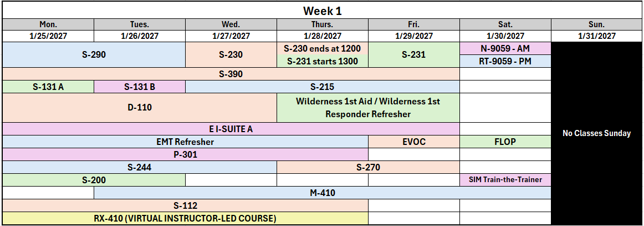Select Wilderness 1st Aid Refresher block
Screen dimensions: 644x226
[x=368, y=108]
